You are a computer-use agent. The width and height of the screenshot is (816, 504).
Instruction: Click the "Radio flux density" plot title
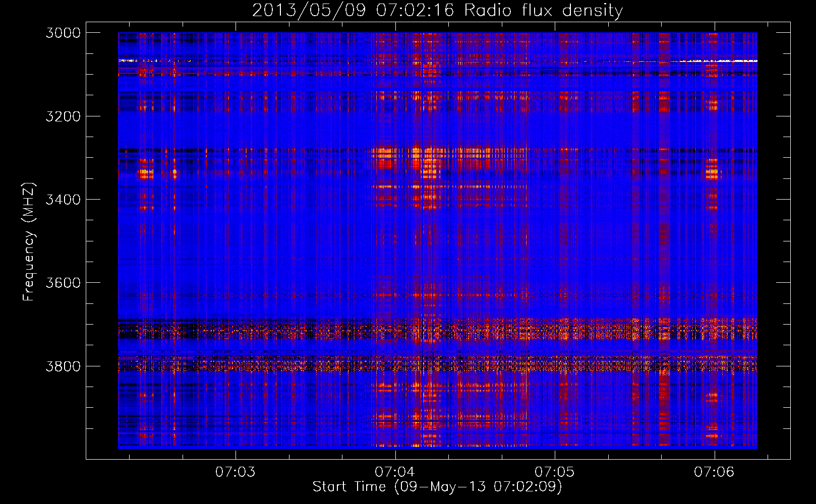[x=543, y=11]
